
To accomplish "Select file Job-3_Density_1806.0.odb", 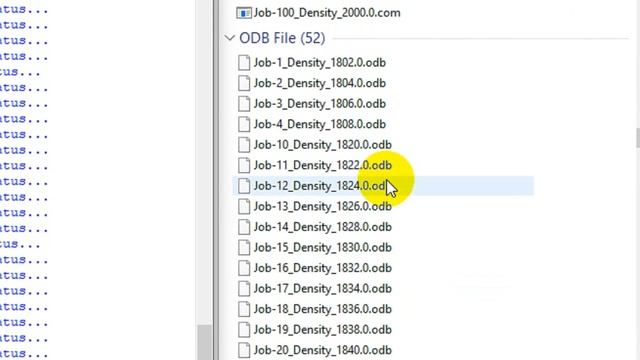I will click(320, 104).
